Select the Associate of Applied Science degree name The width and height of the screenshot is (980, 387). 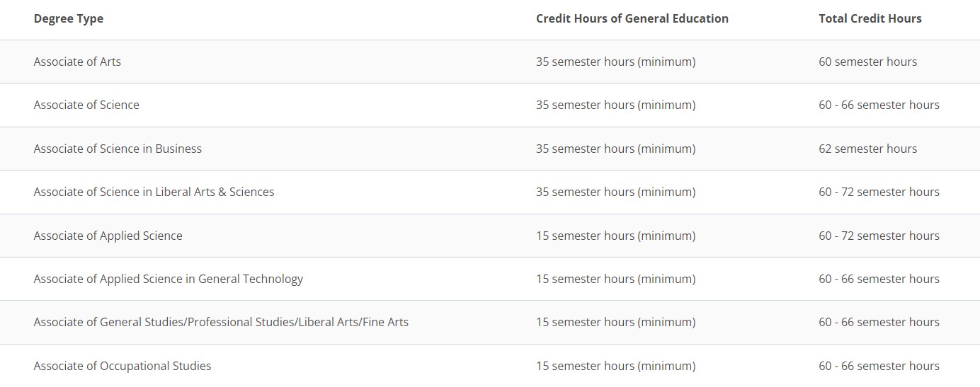(x=108, y=236)
